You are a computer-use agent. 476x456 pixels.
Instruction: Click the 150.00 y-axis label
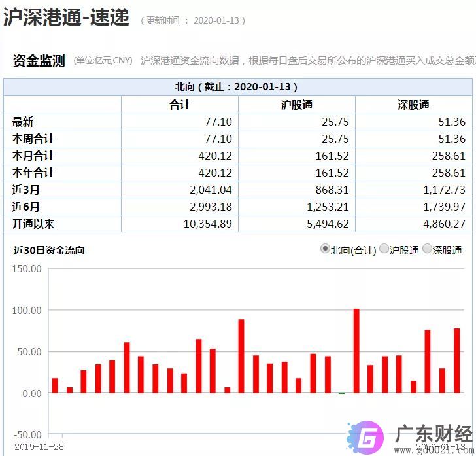[x=27, y=268]
